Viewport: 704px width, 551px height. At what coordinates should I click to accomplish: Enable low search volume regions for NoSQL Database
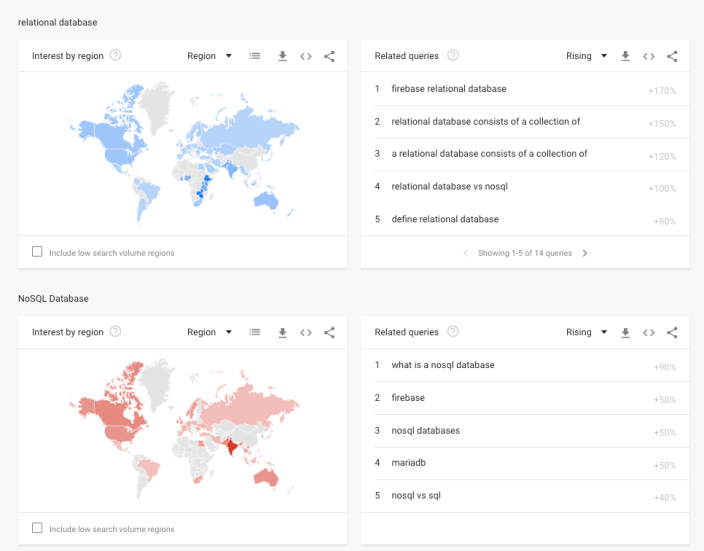coord(38,528)
